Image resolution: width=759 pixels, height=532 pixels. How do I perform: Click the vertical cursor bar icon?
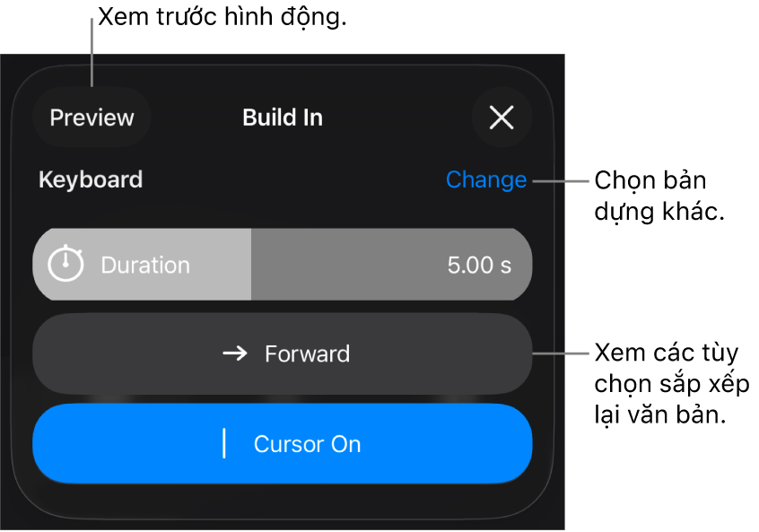click(x=224, y=444)
